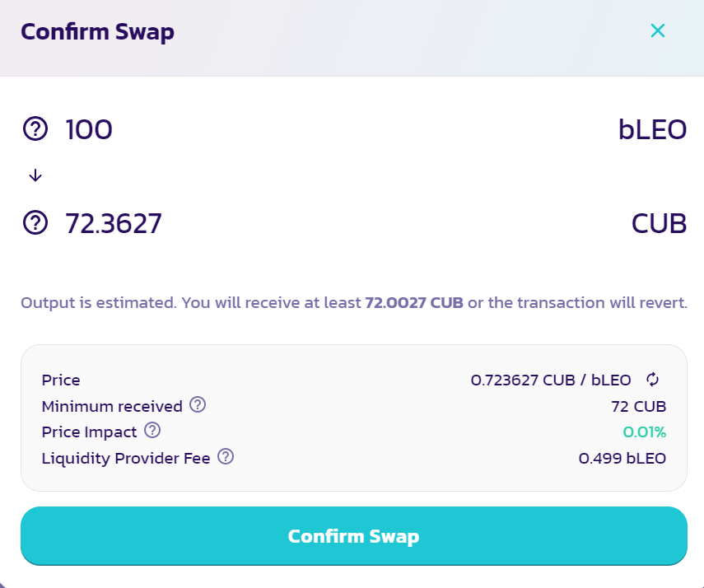Click the 0.499 bLEO fee value
The image size is (704, 588).
point(622,458)
